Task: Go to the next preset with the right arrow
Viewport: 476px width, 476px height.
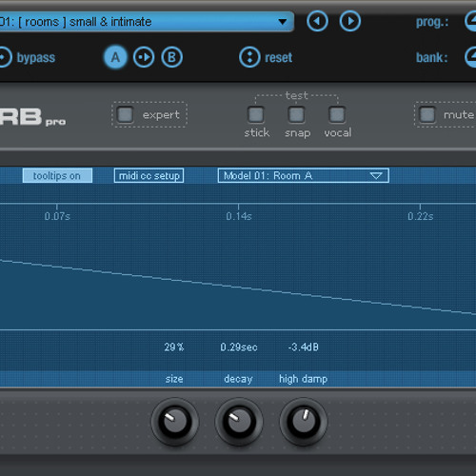Action: point(350,21)
